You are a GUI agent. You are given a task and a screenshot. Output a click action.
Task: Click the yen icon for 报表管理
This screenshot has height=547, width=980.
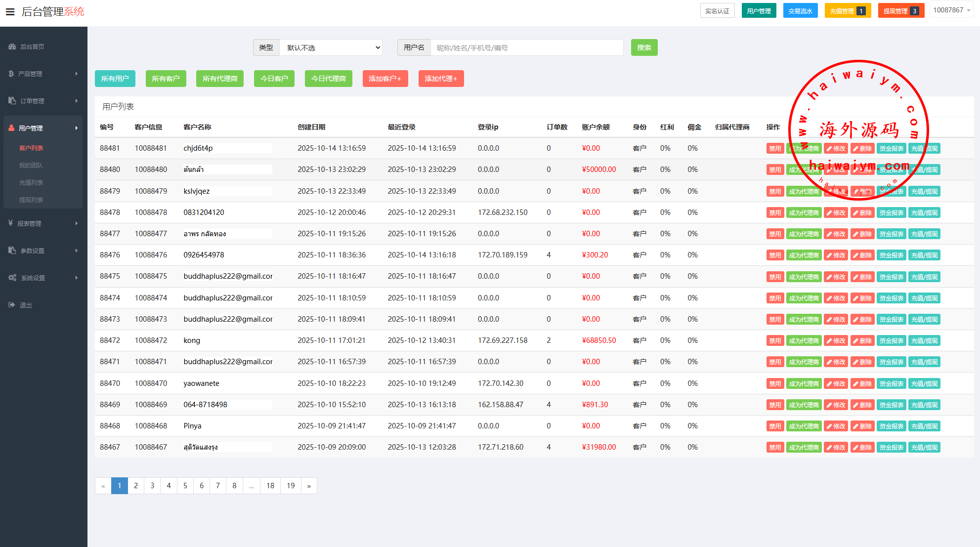click(x=10, y=223)
